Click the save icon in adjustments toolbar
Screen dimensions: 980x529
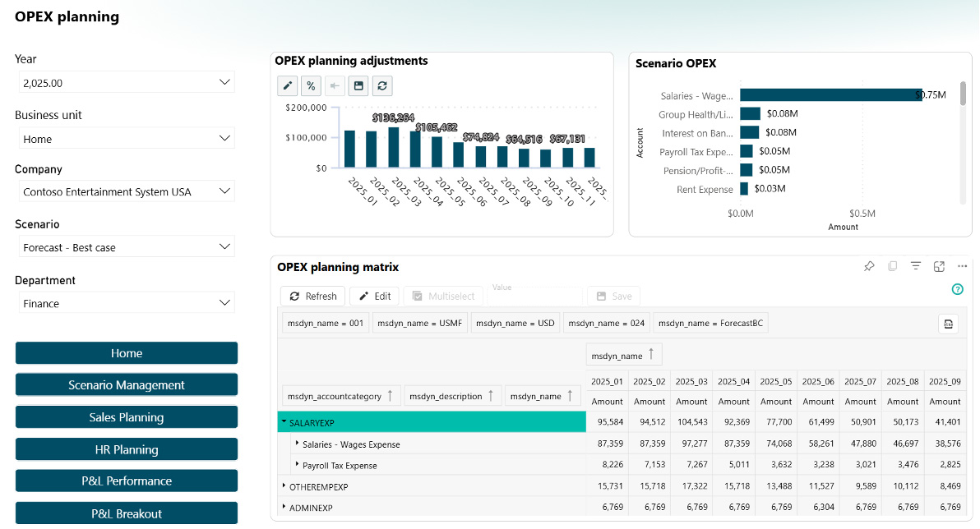[x=358, y=85]
